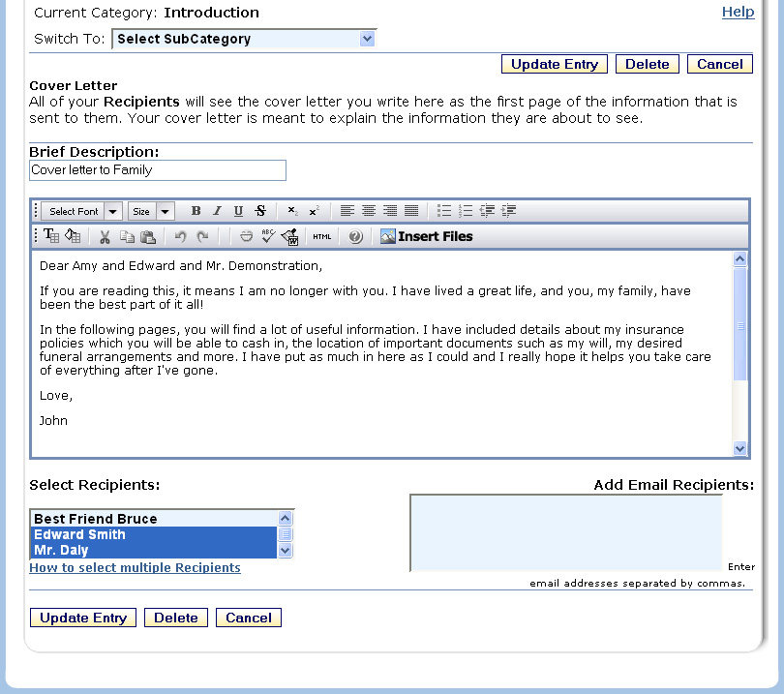The height and width of the screenshot is (694, 784).
Task: Click the editor scrollbar up arrow
Action: [x=740, y=259]
